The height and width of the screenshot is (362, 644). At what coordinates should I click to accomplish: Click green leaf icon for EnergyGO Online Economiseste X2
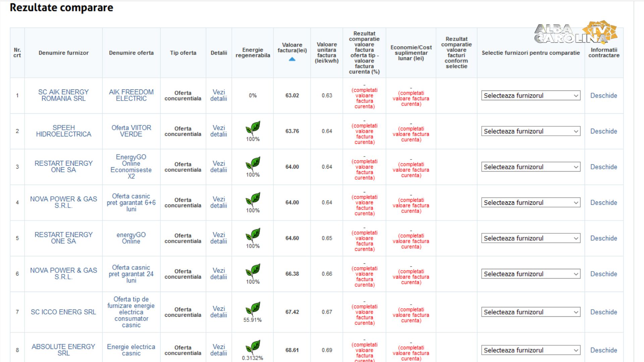(253, 163)
